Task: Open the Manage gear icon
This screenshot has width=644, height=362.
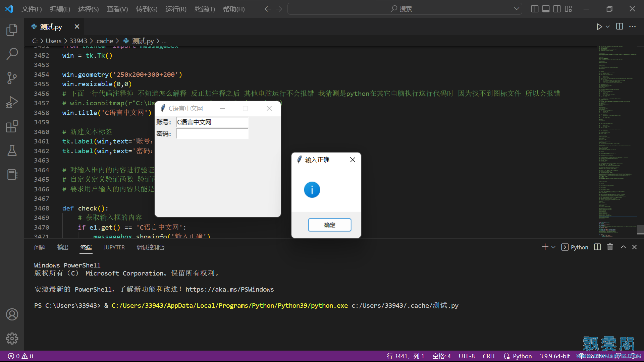Action: coord(12,339)
